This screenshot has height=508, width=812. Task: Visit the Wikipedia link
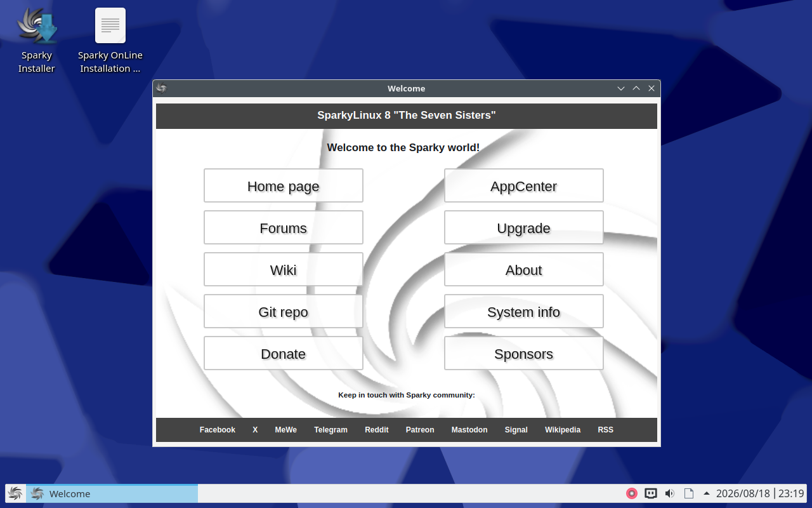[563, 430]
